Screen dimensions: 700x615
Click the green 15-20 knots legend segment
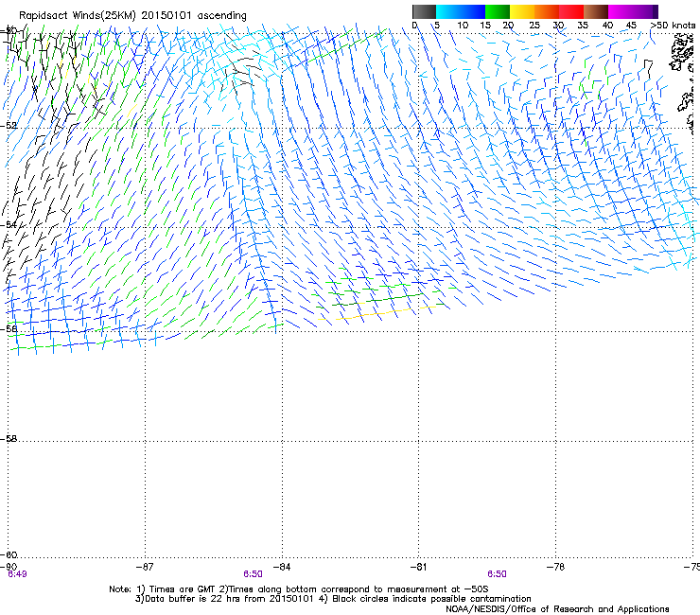pos(498,11)
